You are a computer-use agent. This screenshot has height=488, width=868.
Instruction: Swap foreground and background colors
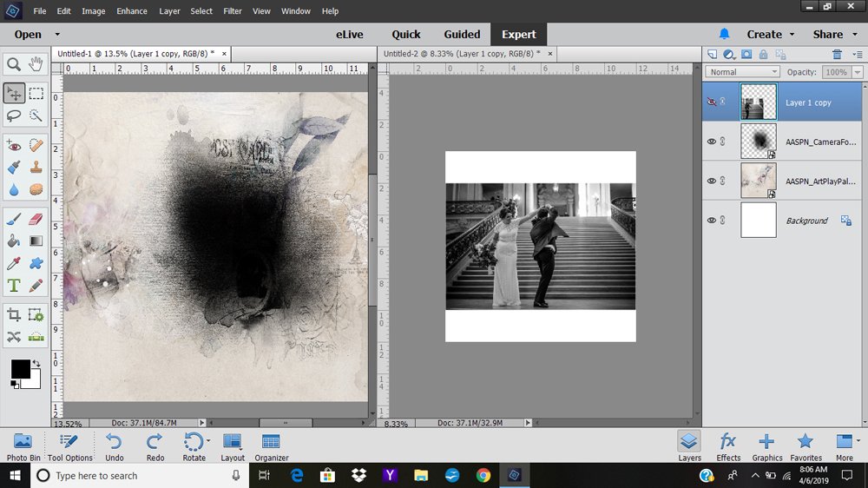pyautogui.click(x=36, y=363)
